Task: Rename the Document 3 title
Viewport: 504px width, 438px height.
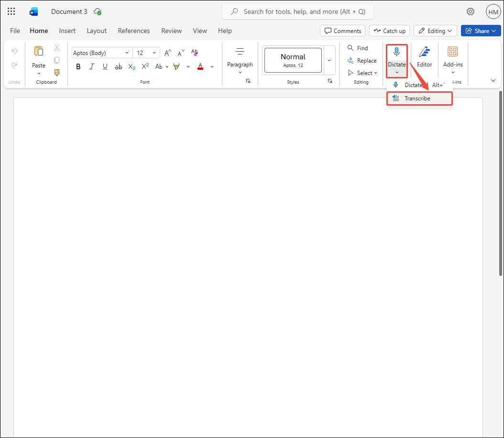Action: coord(69,11)
